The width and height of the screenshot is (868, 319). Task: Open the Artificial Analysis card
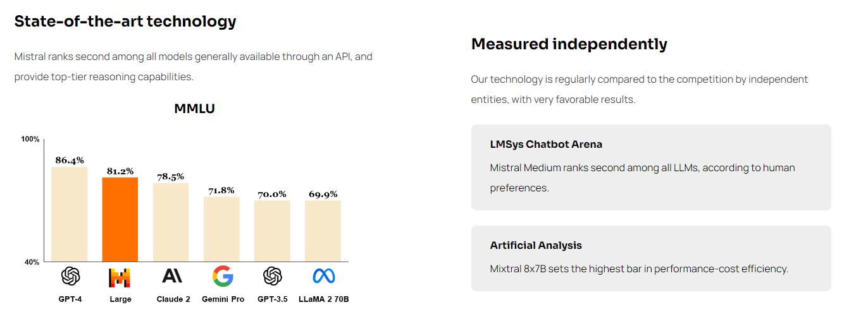click(x=651, y=258)
